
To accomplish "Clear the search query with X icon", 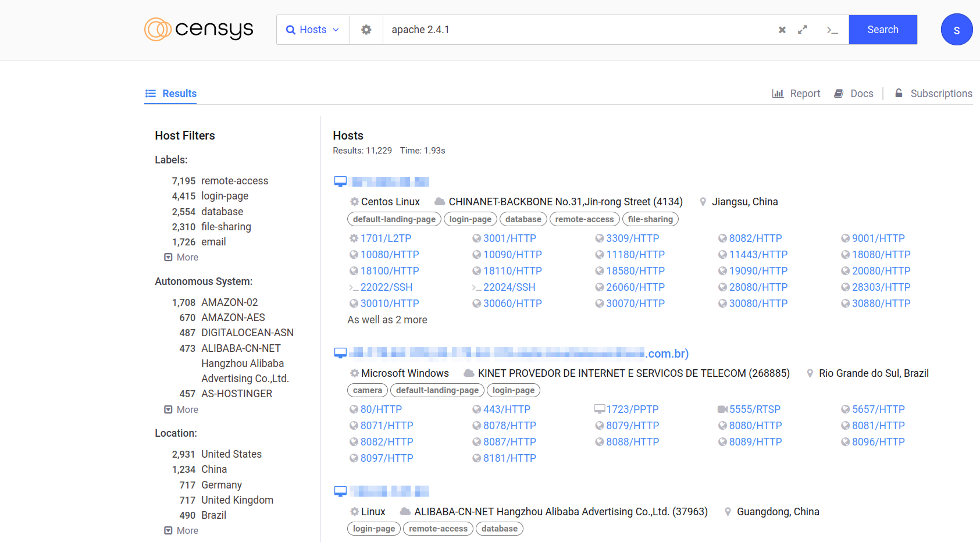I will (782, 30).
